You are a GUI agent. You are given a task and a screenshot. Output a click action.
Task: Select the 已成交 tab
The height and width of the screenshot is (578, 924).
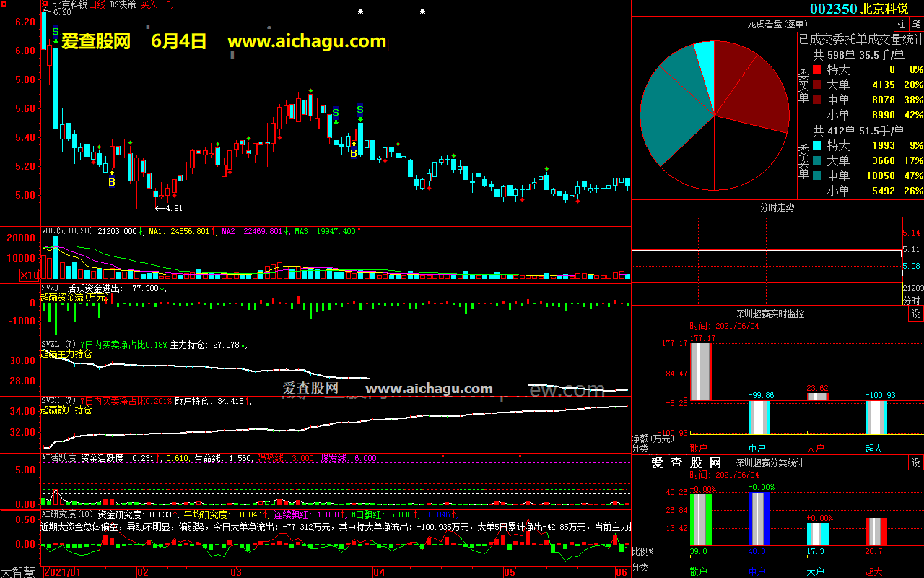pos(815,39)
